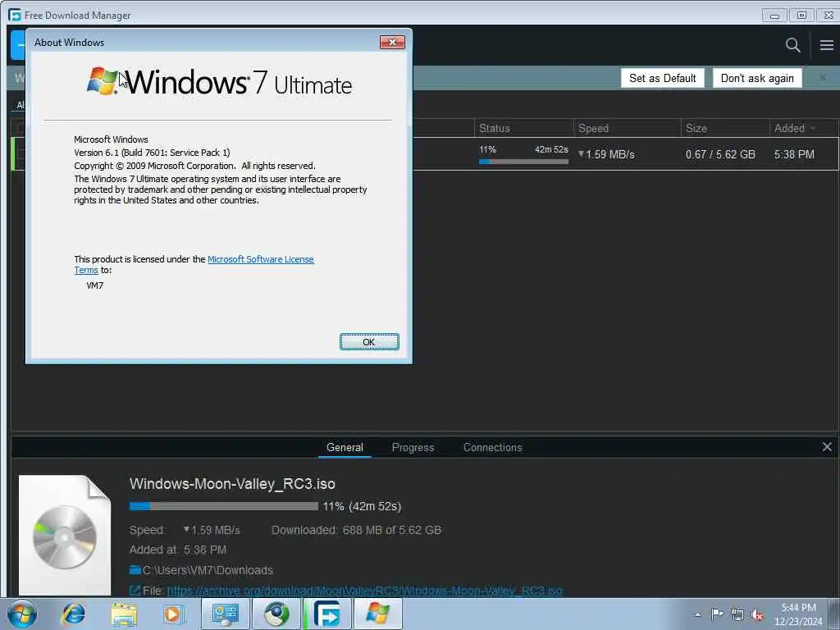Switch to the Control Panel taskbar window
Viewport: 840px width, 630px height.
226,614
